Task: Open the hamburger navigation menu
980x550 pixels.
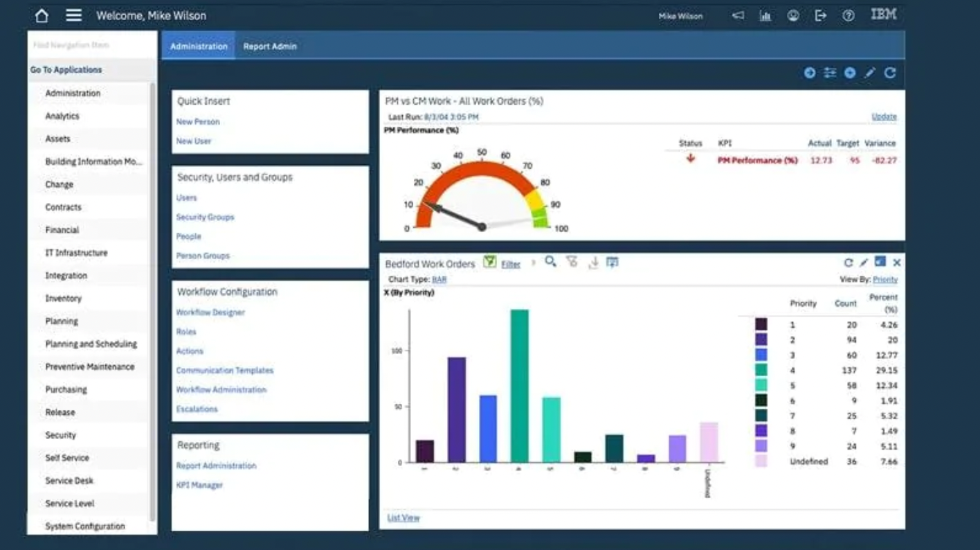Action: pos(73,15)
